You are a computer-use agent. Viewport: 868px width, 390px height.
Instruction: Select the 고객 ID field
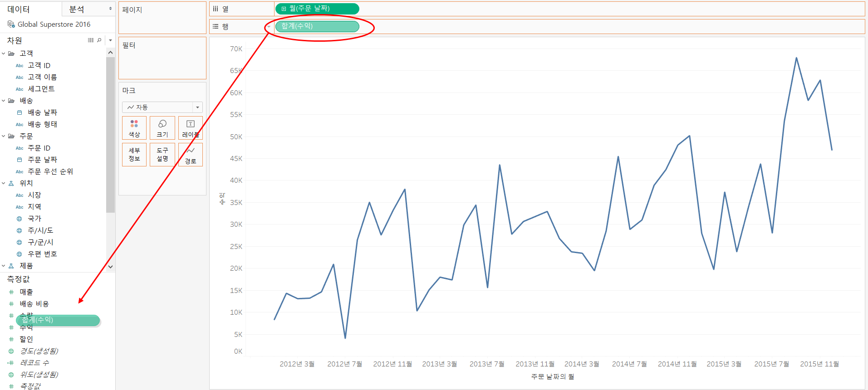click(x=39, y=65)
